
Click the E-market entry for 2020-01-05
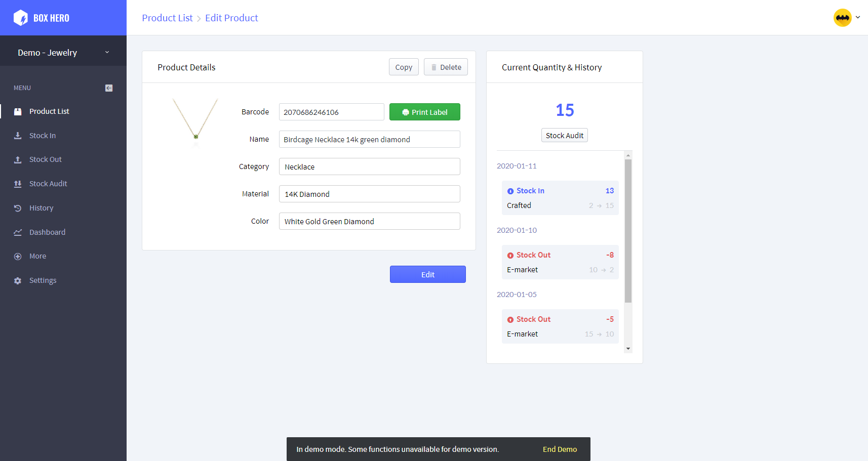click(522, 334)
